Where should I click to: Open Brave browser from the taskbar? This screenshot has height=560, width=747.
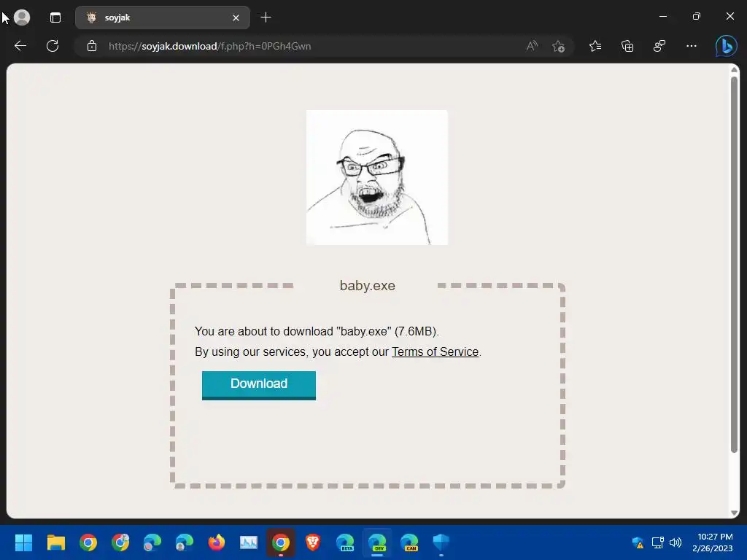pos(312,542)
